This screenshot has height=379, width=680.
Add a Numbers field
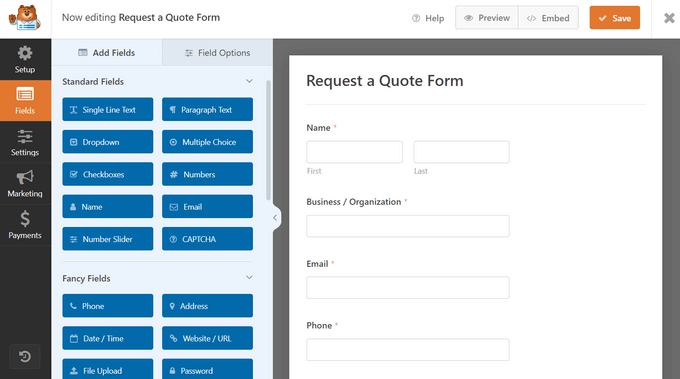(207, 174)
